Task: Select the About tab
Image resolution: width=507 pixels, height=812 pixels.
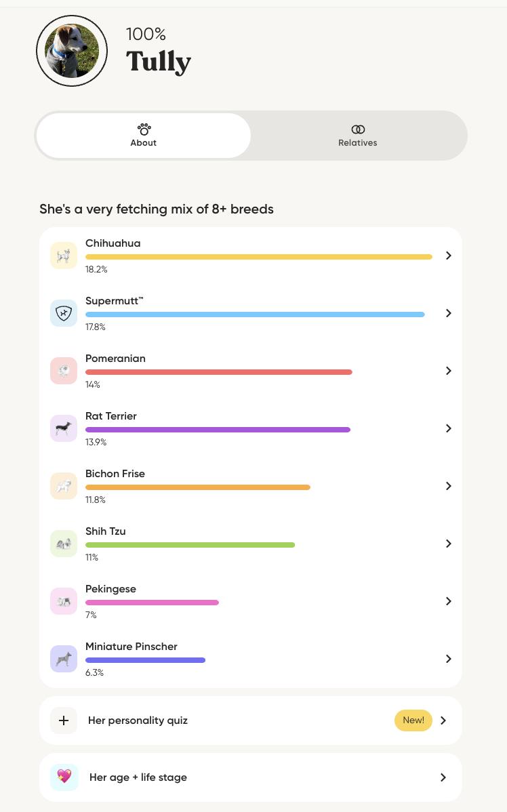Action: pyautogui.click(x=144, y=136)
